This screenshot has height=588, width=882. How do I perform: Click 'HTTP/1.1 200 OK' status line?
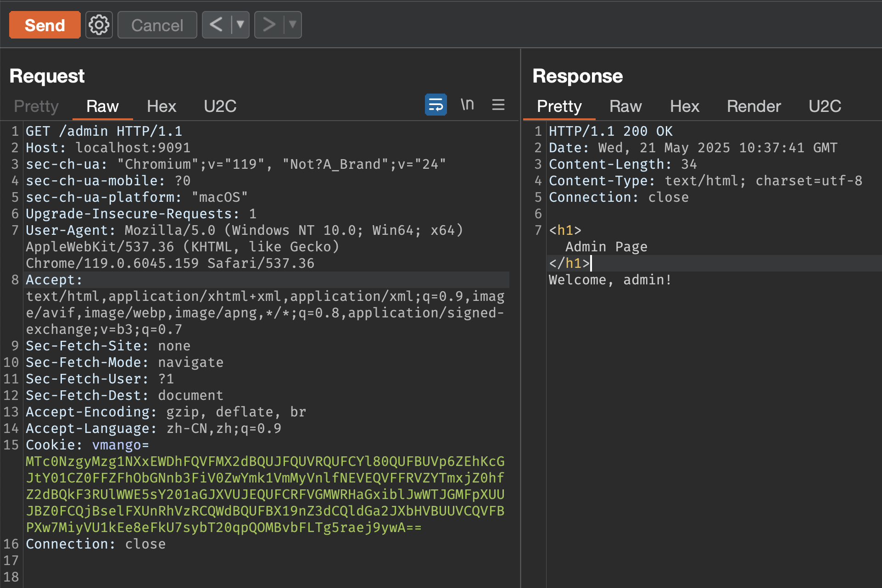click(611, 131)
